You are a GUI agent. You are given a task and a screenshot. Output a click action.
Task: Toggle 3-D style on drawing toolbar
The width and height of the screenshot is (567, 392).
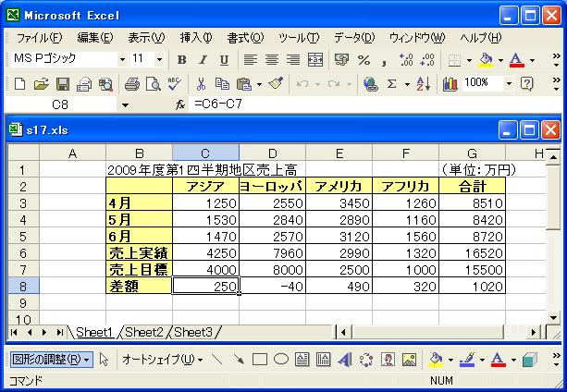(x=530, y=360)
